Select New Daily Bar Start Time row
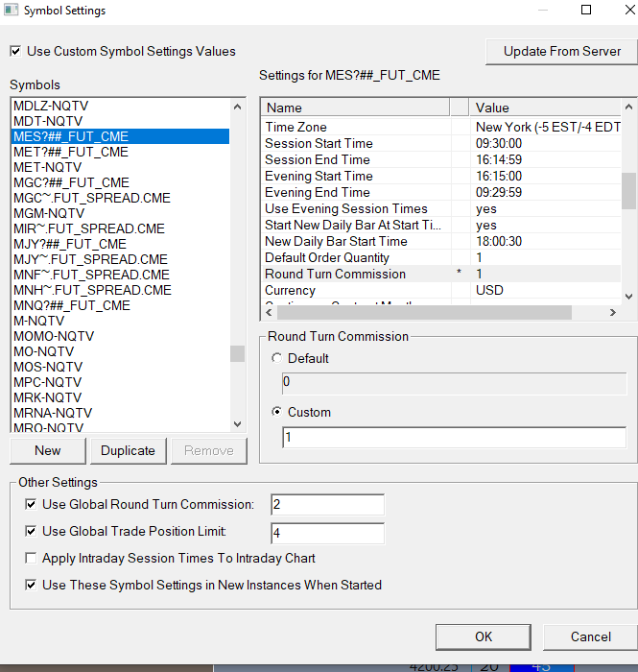638x672 pixels. (x=441, y=241)
